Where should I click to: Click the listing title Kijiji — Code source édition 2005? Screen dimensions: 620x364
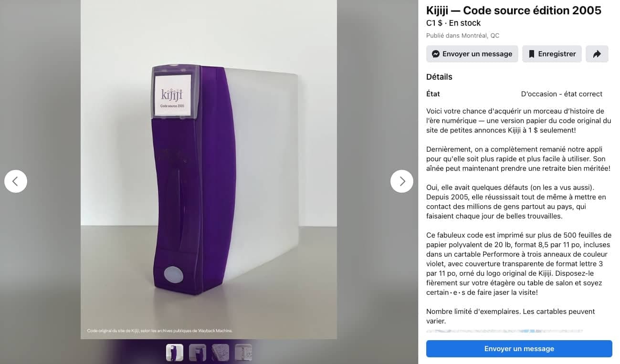coord(514,10)
